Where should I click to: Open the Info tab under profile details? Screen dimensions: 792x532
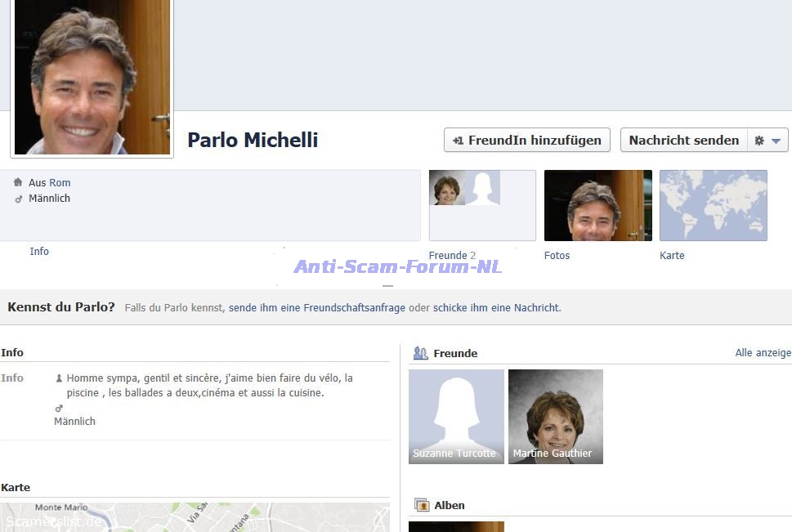tap(39, 252)
